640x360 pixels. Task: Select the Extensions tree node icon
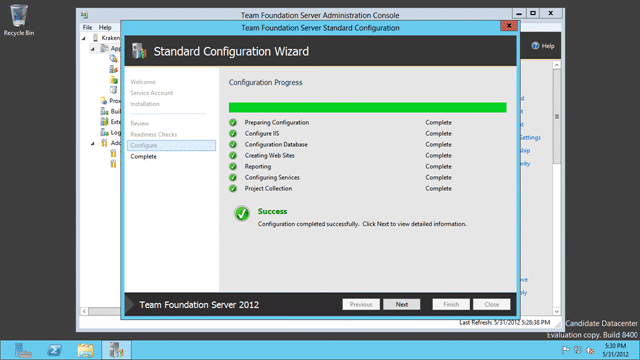click(x=104, y=122)
